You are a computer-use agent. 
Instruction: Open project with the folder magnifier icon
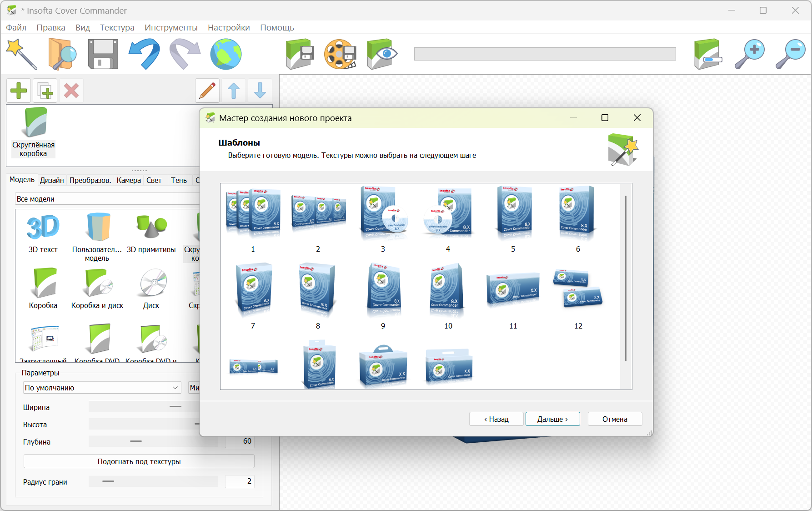[x=62, y=54]
